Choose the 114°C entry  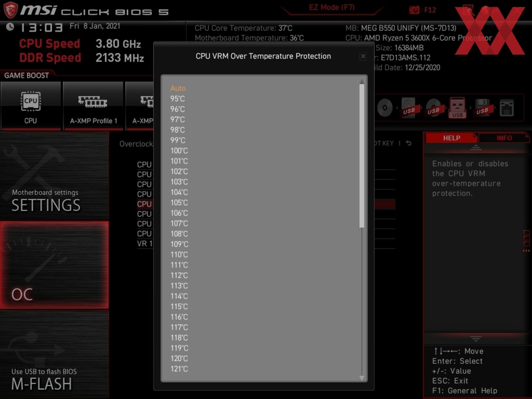click(x=179, y=296)
